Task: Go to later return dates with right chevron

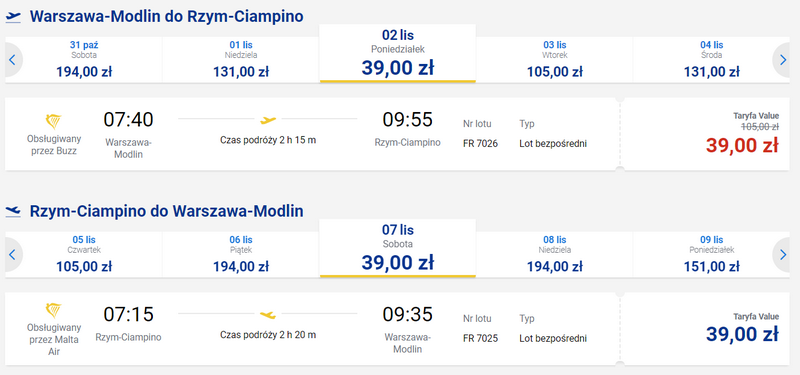Action: point(783,255)
